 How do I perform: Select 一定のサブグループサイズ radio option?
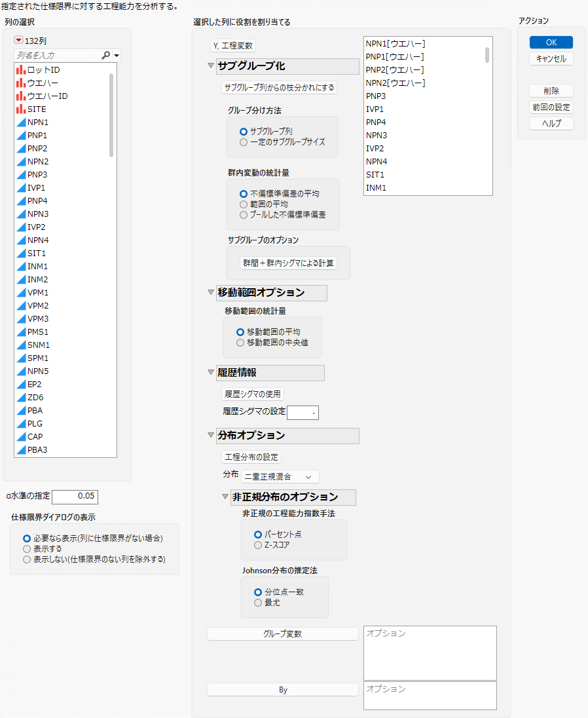click(x=244, y=142)
